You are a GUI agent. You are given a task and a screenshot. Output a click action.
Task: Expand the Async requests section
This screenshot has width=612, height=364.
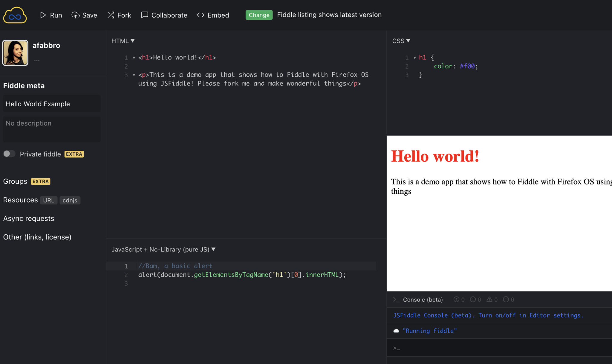pos(29,218)
